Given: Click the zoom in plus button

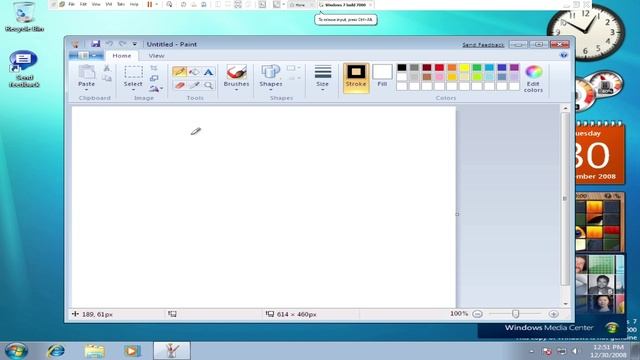Looking at the screenshot, I should point(553,314).
